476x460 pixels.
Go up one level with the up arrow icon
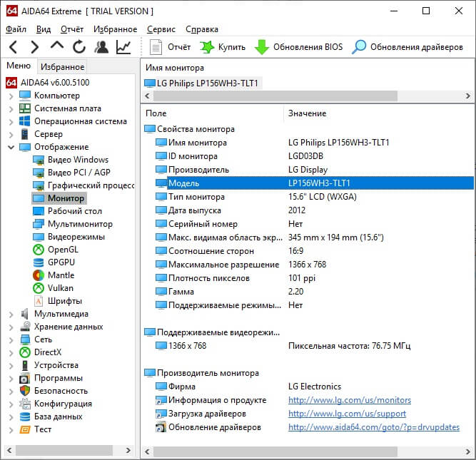click(57, 46)
